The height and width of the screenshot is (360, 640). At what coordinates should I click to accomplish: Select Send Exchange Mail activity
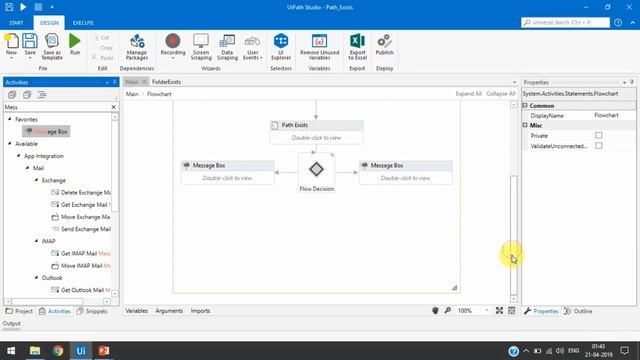click(81, 229)
